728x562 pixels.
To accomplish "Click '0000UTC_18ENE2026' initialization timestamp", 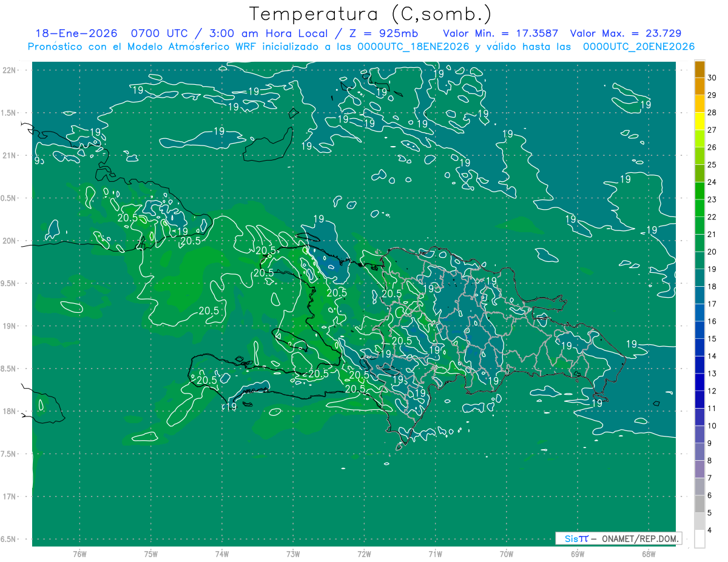I will click(413, 47).
